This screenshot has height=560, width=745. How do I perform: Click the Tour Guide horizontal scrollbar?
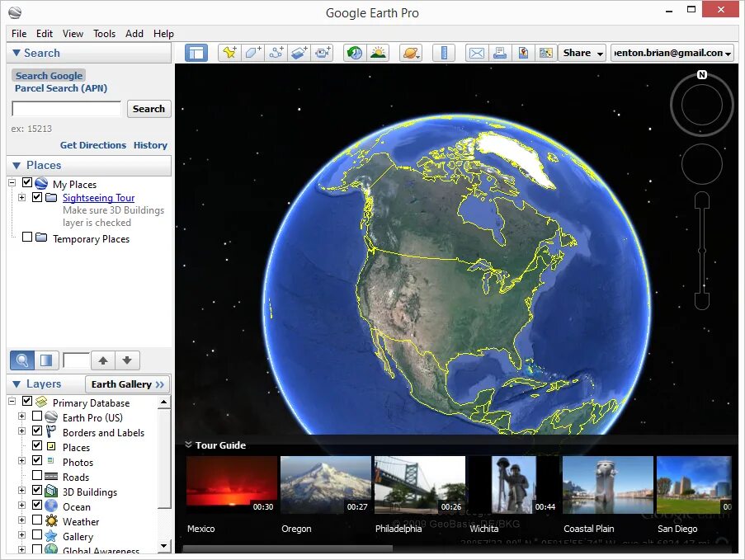(x=287, y=548)
